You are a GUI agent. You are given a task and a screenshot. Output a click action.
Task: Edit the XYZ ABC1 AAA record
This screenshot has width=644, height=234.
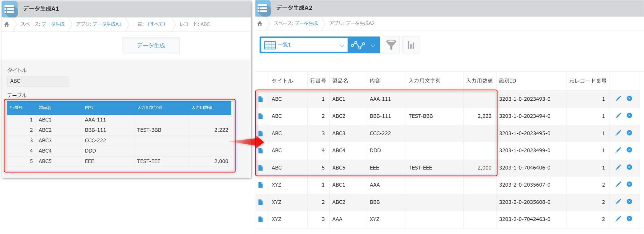click(618, 184)
